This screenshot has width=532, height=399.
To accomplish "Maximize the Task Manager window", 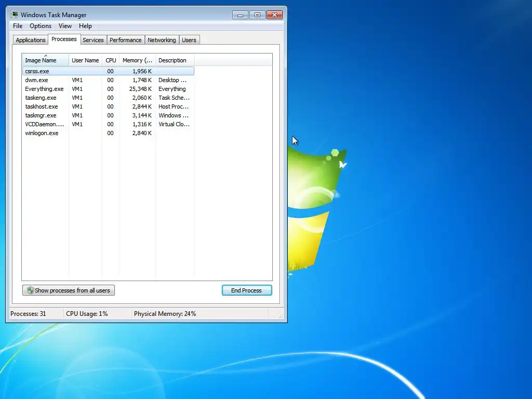I will 257,15.
